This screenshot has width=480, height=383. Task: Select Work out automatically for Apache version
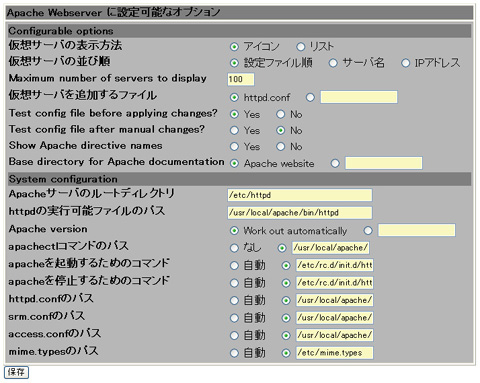[234, 231]
